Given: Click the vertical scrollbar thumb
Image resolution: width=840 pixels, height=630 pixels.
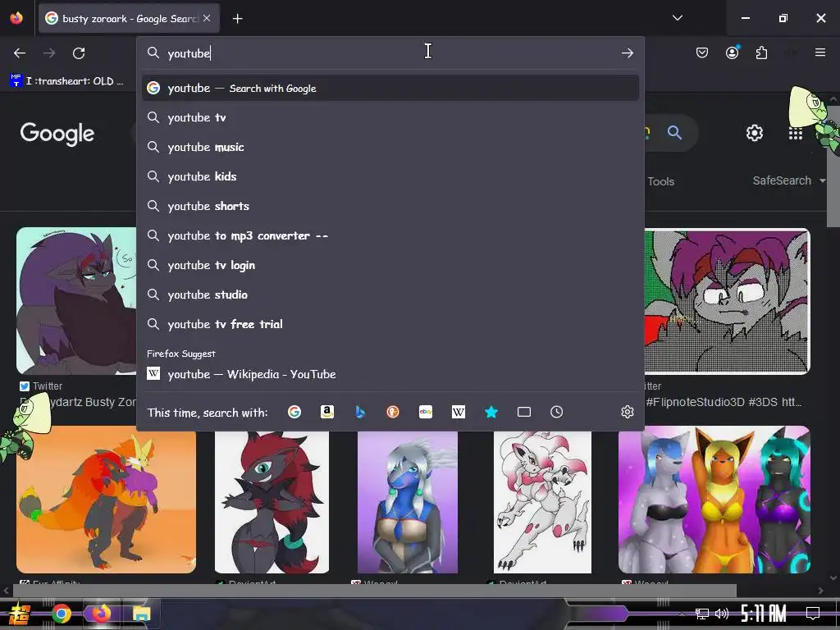Looking at the screenshot, I should point(833,166).
